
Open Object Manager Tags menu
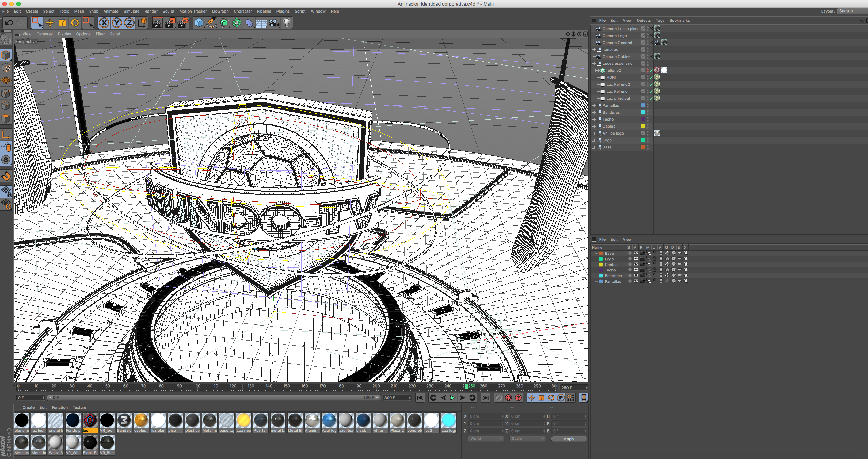tap(660, 20)
